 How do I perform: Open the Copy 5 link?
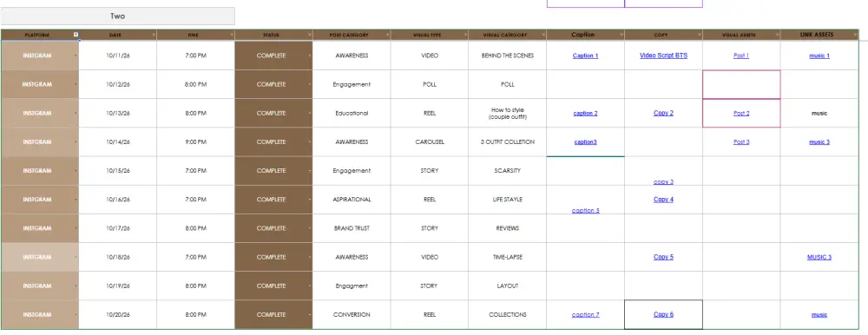pos(663,257)
